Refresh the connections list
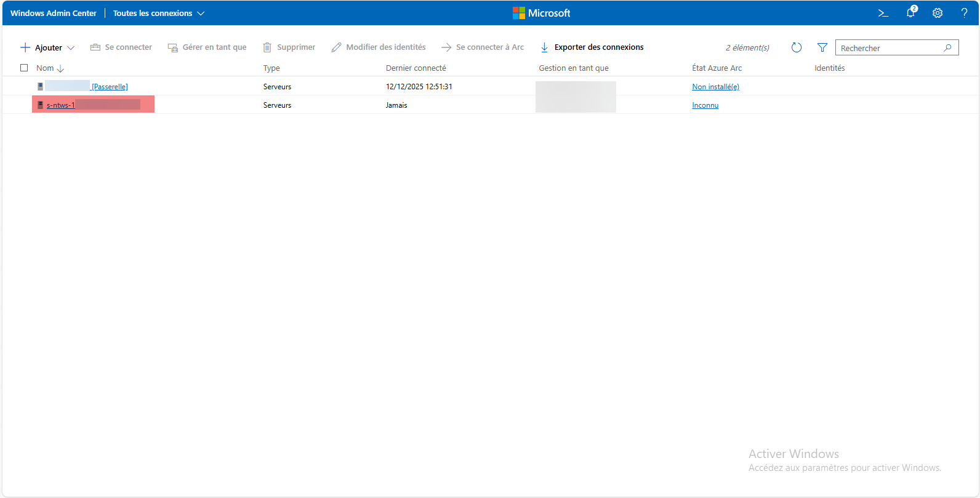Viewport: 980px width, 498px height. 796,47
